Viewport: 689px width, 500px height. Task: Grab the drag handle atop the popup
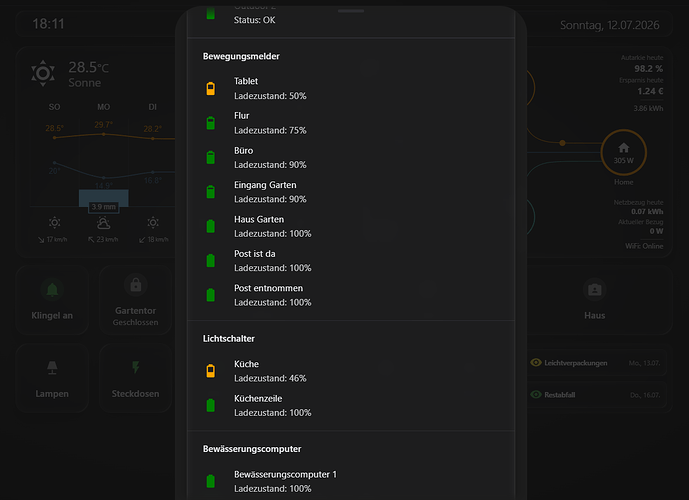click(351, 11)
